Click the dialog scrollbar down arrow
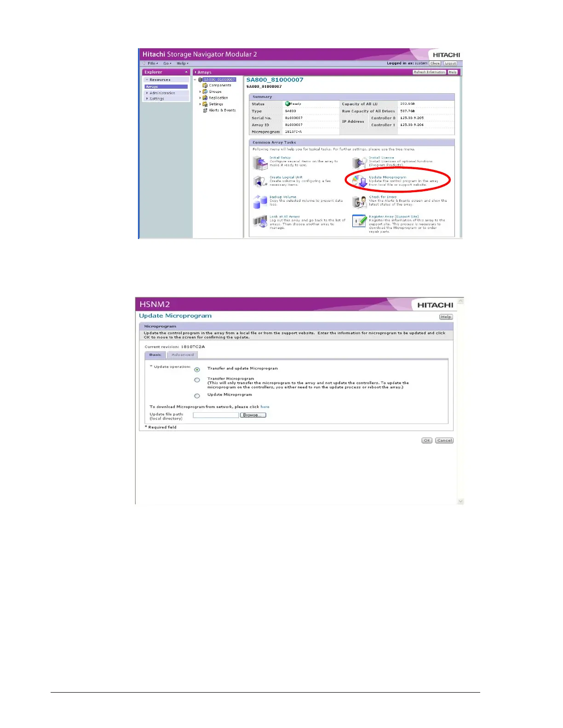This screenshot has height=728, width=563. (461, 501)
